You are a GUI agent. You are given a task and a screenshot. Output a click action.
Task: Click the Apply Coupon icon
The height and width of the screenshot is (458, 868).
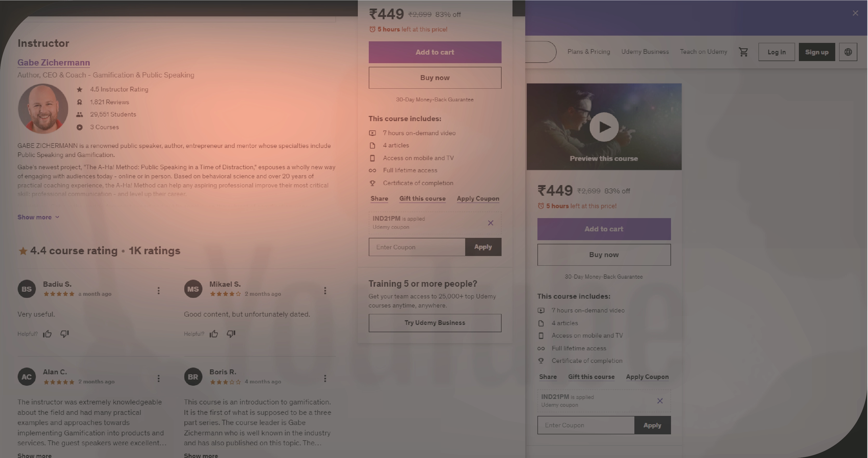pos(478,199)
